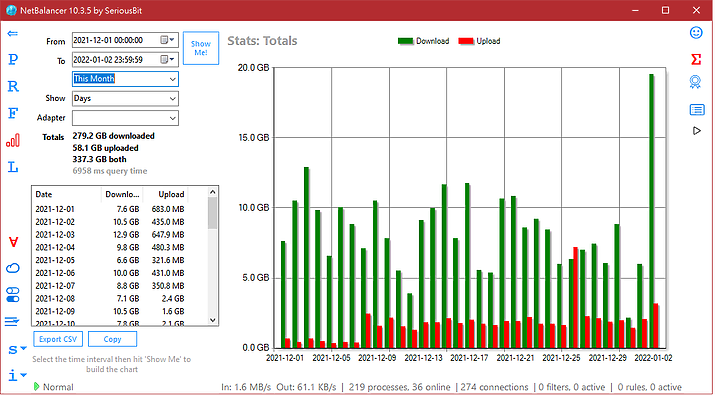
Task: Sort by the Date column header
Action: 67,194
